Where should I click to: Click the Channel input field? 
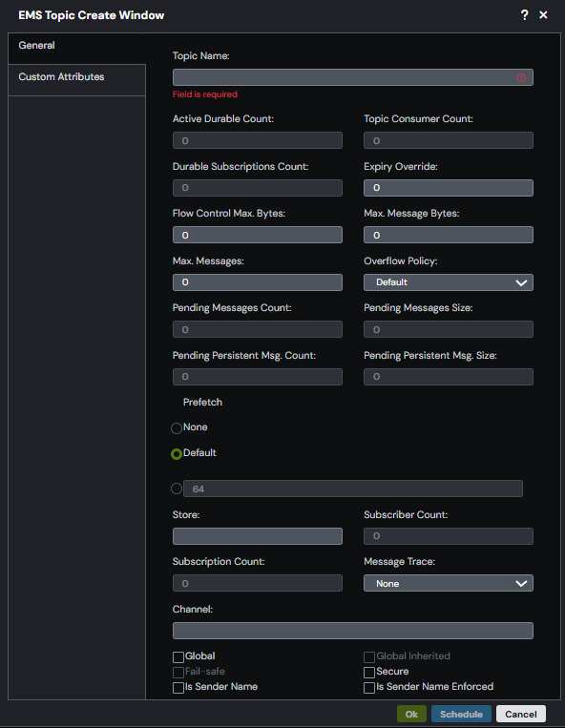[353, 631]
